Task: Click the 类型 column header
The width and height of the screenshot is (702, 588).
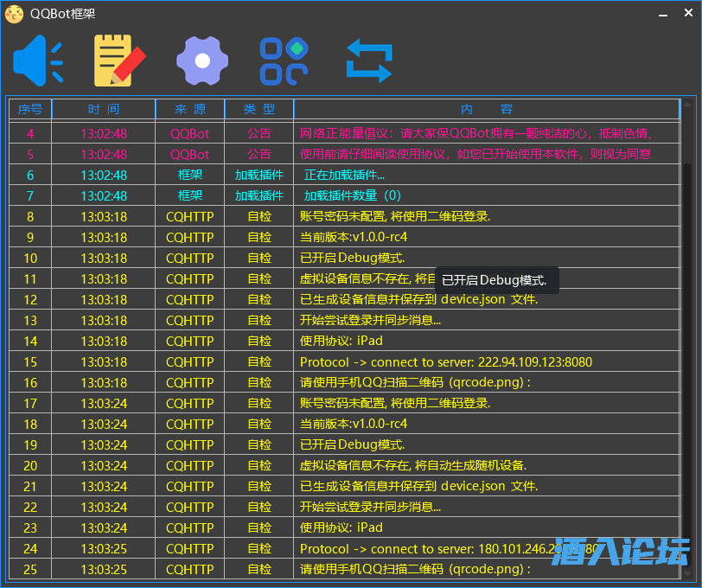Action: pos(259,109)
